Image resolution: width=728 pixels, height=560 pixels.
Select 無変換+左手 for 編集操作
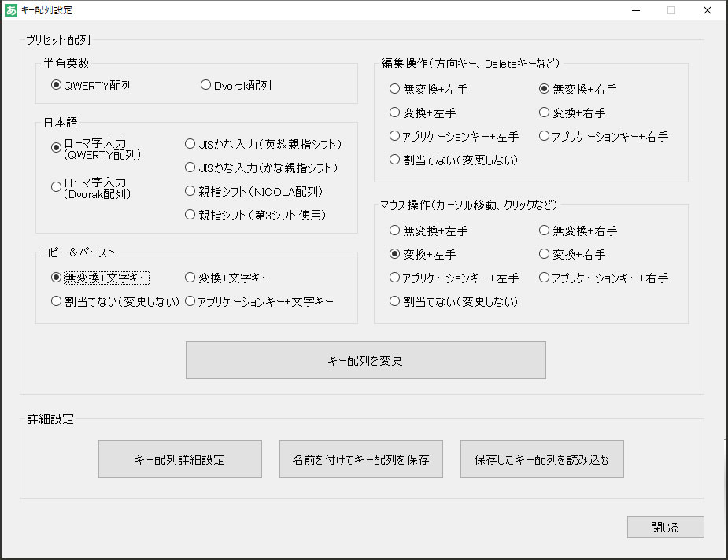coord(394,88)
